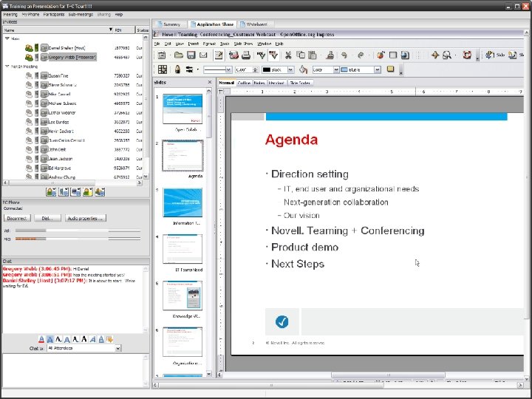Open the black line color dropdown
This screenshot has width=532, height=399.
(290, 69)
